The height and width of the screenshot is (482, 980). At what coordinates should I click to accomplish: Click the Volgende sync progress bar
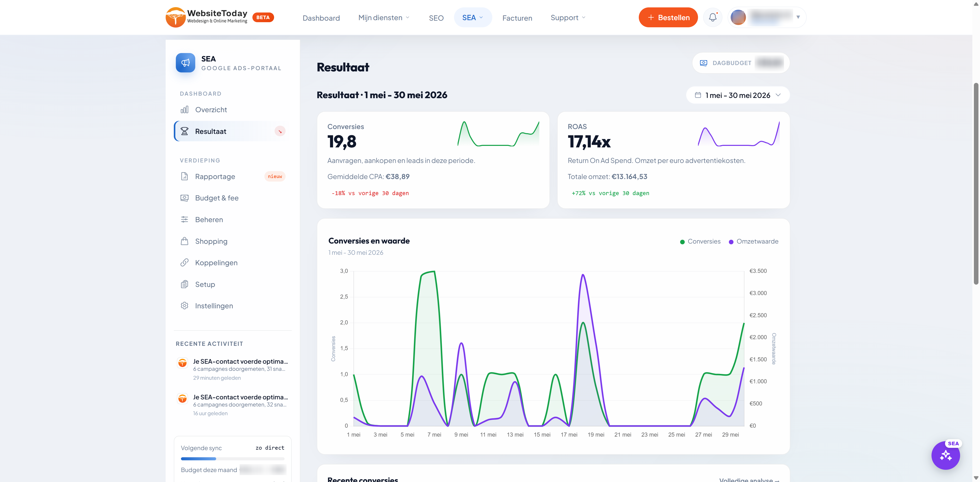(x=232, y=459)
